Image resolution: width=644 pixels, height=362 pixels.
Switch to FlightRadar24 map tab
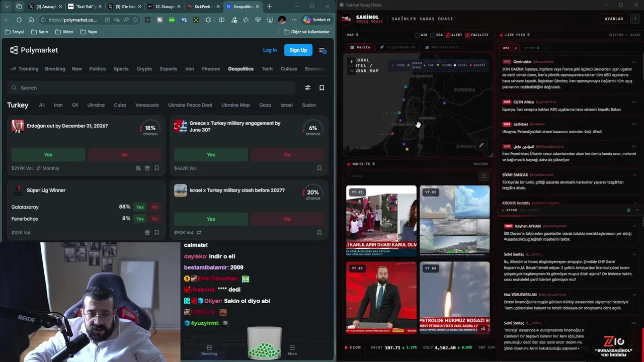click(x=397, y=47)
